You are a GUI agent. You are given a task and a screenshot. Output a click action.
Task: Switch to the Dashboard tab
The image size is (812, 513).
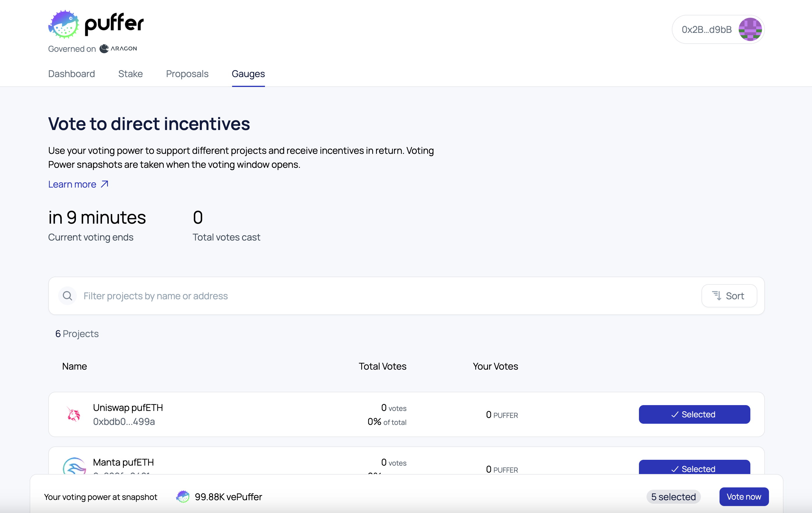[x=72, y=73]
